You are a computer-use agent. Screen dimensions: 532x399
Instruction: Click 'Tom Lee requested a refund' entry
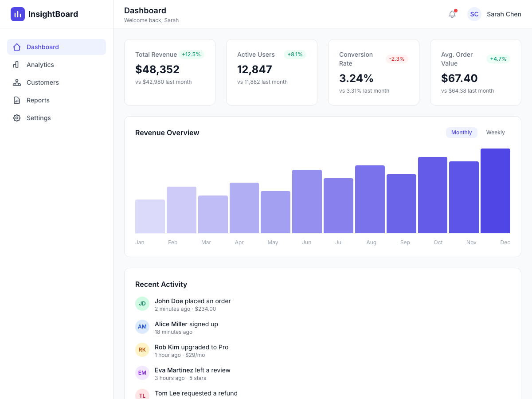196,393
